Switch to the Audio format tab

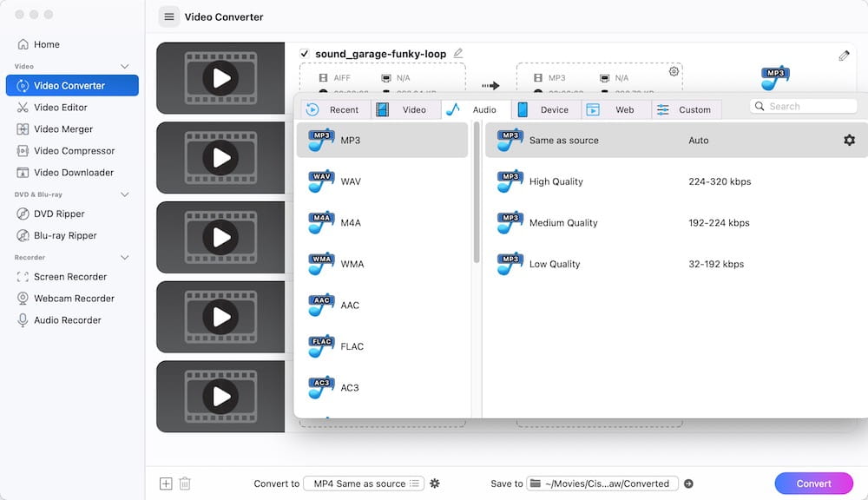(476, 109)
